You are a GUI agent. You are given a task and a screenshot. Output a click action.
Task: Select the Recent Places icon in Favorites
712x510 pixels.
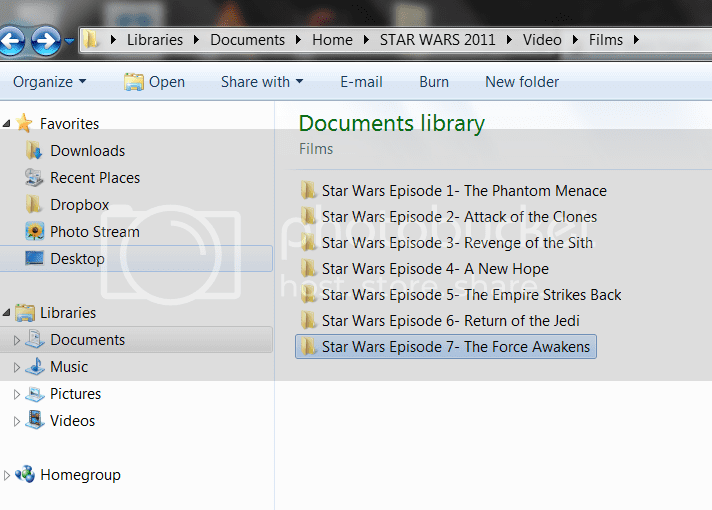[35, 178]
